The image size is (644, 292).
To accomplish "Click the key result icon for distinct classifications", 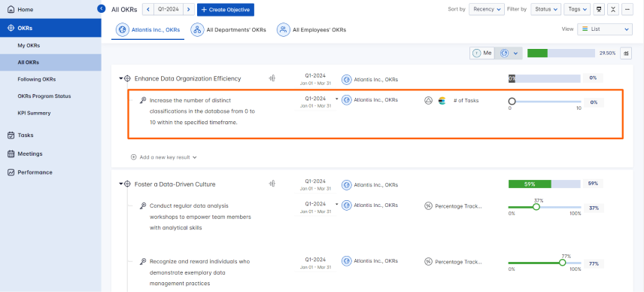I will tap(143, 100).
